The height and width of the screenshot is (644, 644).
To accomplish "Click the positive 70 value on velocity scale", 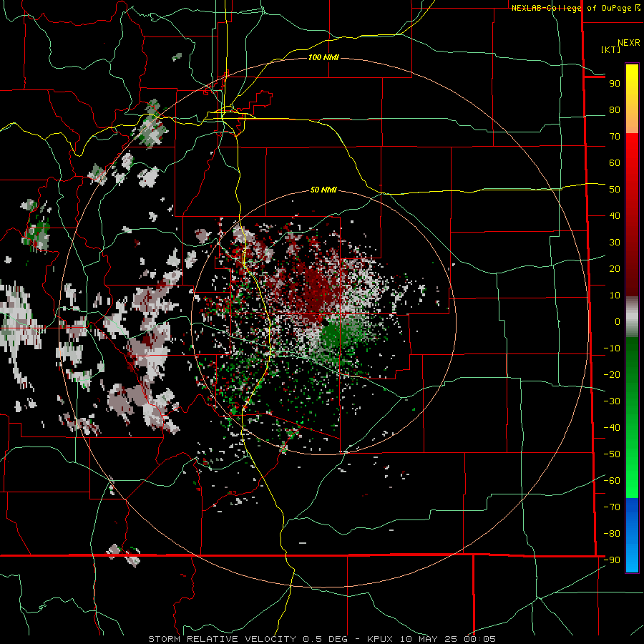I will click(615, 137).
